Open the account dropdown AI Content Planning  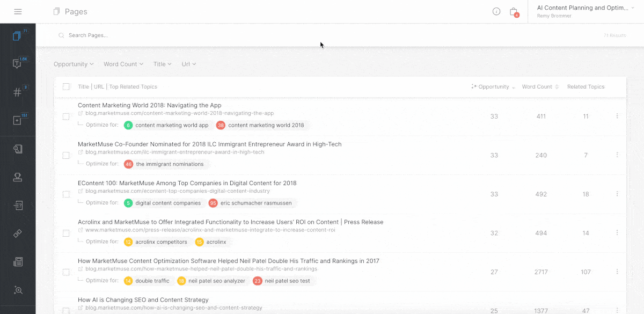point(586,11)
